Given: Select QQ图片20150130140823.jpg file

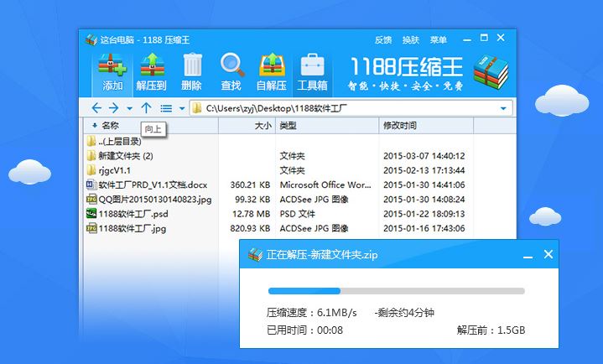Looking at the screenshot, I should coord(149,200).
